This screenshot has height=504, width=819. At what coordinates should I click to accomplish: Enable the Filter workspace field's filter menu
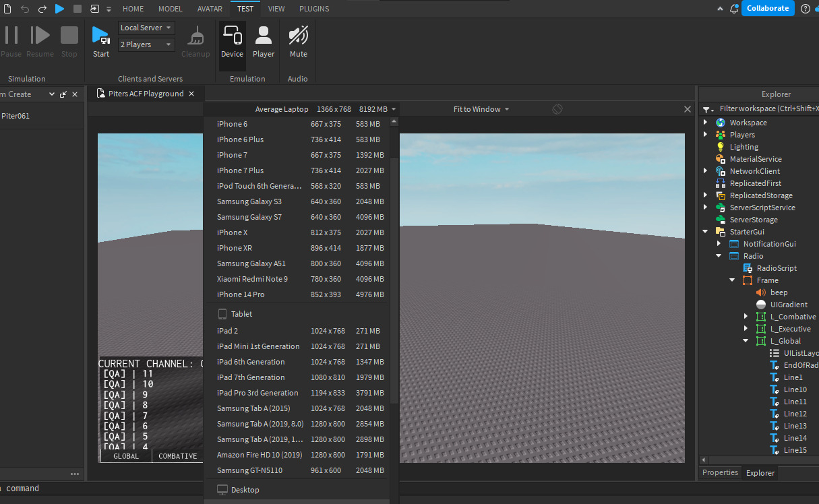(x=708, y=108)
